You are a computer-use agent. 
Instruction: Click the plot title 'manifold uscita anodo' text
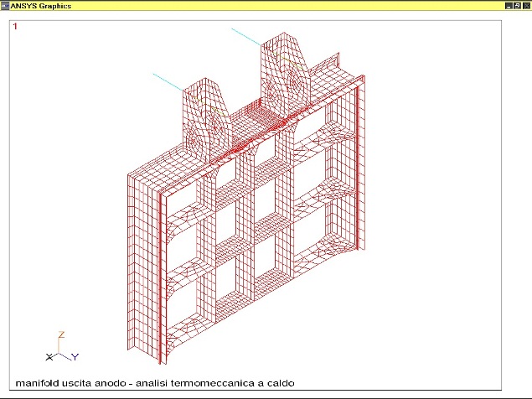(x=70, y=383)
